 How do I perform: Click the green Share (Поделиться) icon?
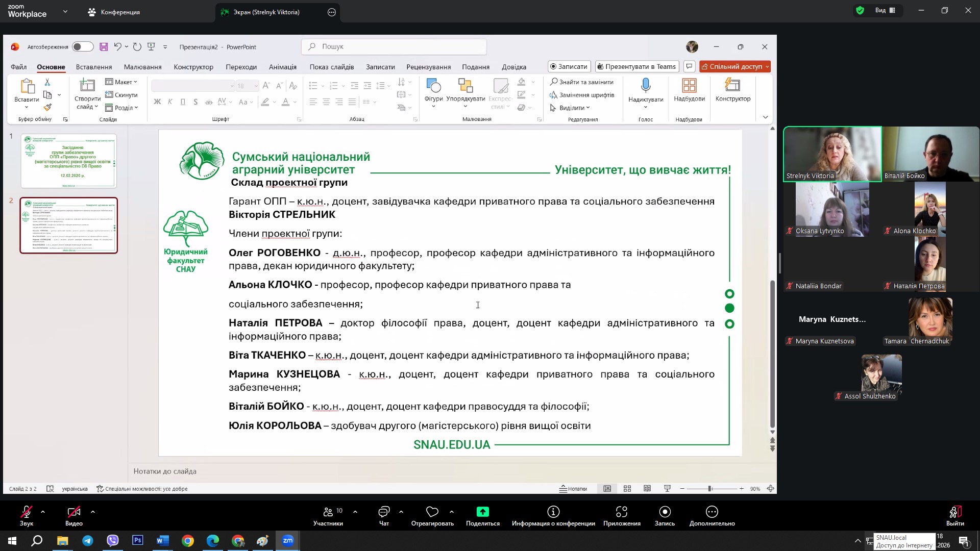point(482,512)
